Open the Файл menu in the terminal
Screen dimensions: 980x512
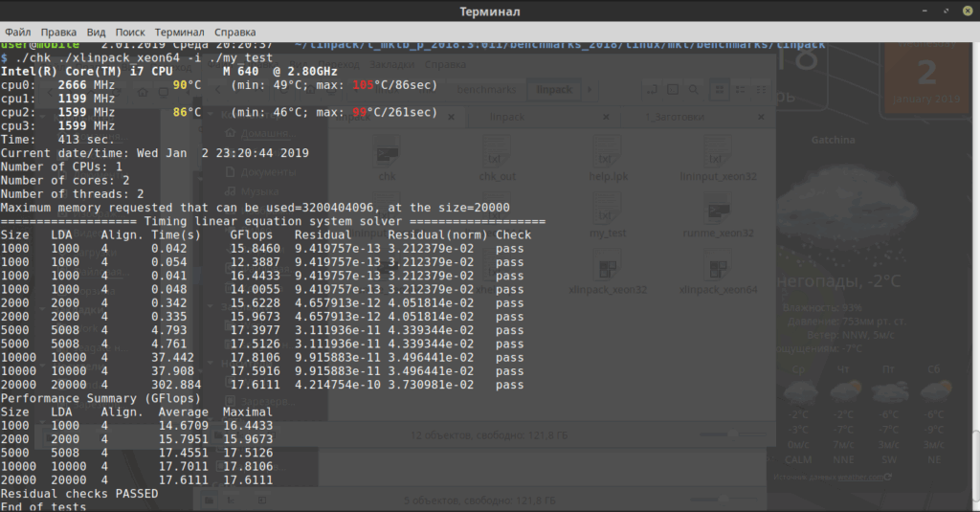(17, 32)
